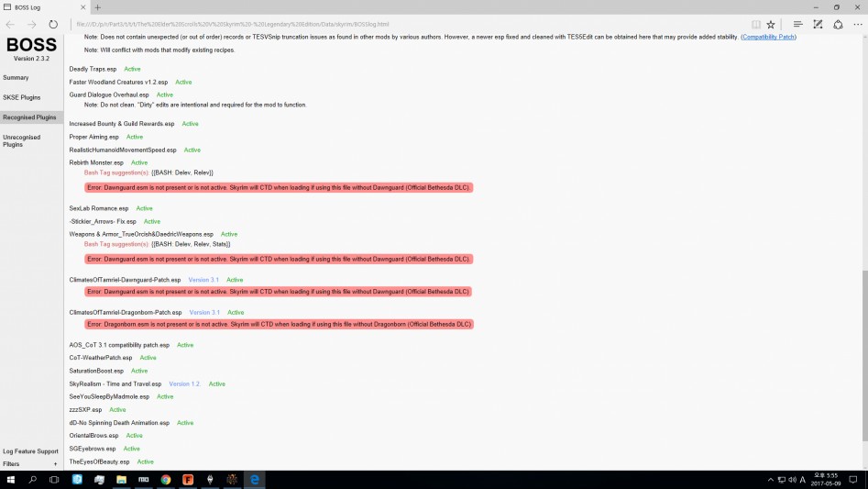Open taskbar search
Image resolution: width=868 pixels, height=489 pixels.
(x=33, y=480)
